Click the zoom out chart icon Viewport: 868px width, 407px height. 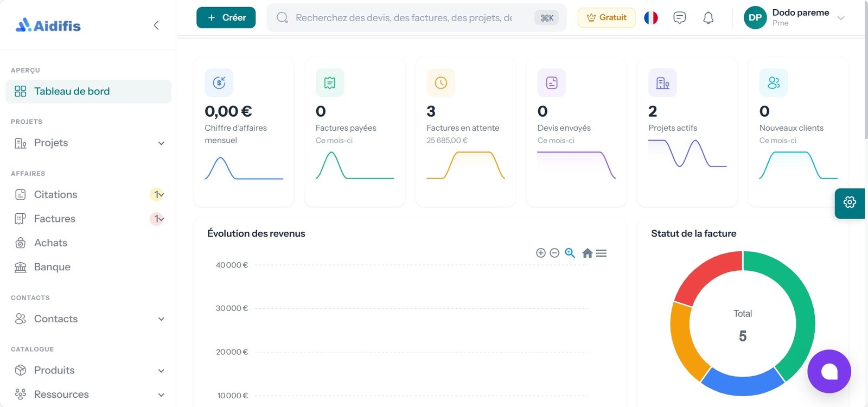[x=554, y=253]
